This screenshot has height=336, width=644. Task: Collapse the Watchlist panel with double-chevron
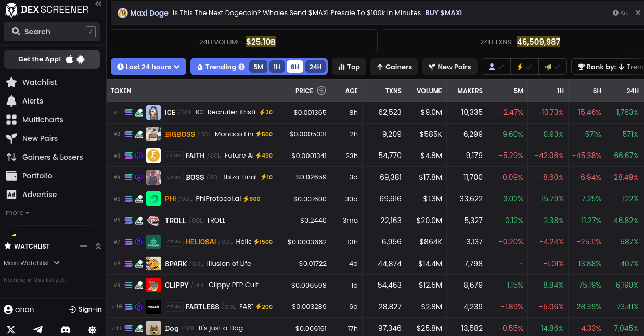point(98,246)
